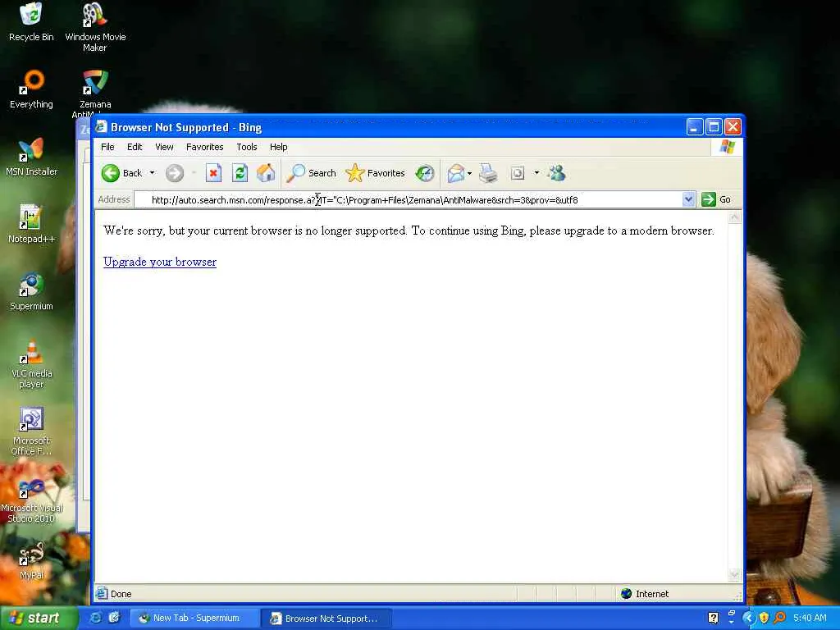This screenshot has width=840, height=630.
Task: Click the Mail envelope icon
Action: click(456, 173)
